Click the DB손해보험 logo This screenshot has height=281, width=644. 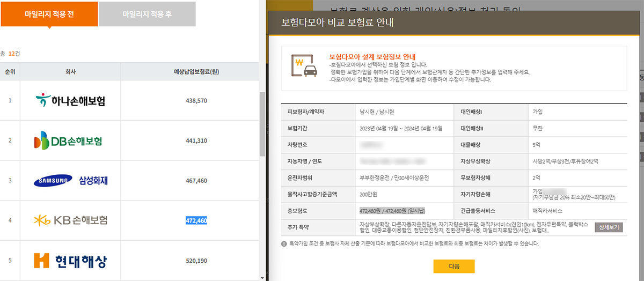[68, 140]
